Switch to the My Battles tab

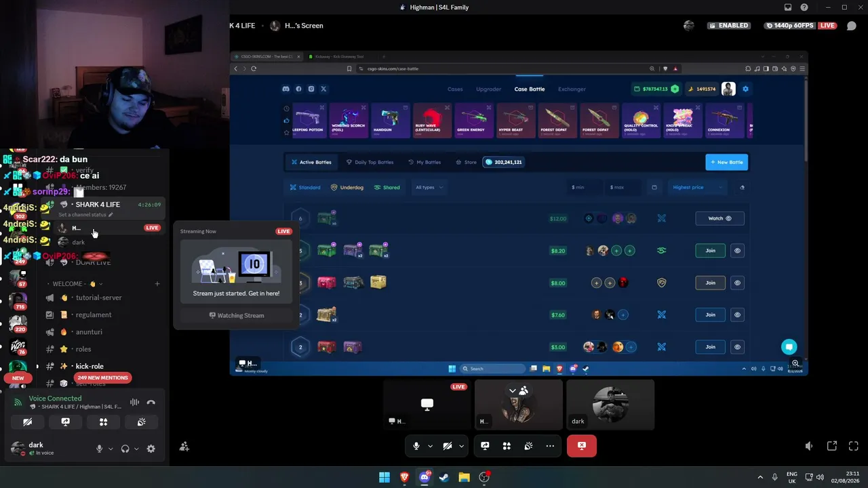tap(425, 162)
